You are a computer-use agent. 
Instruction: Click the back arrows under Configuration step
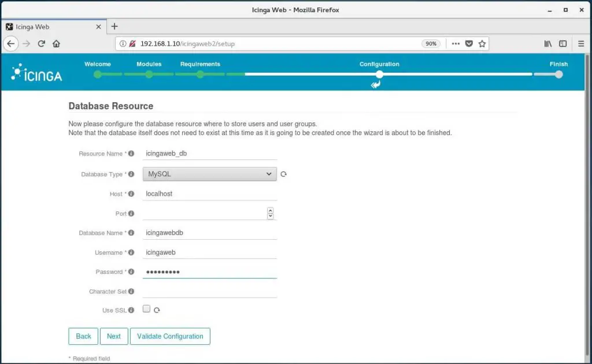click(x=376, y=84)
